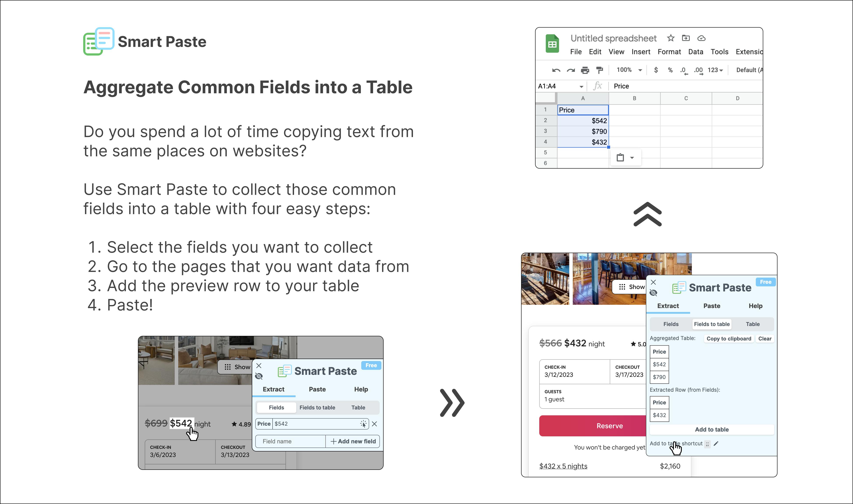
Task: Click the Smart Paste logo beside the page title
Action: coord(99,41)
